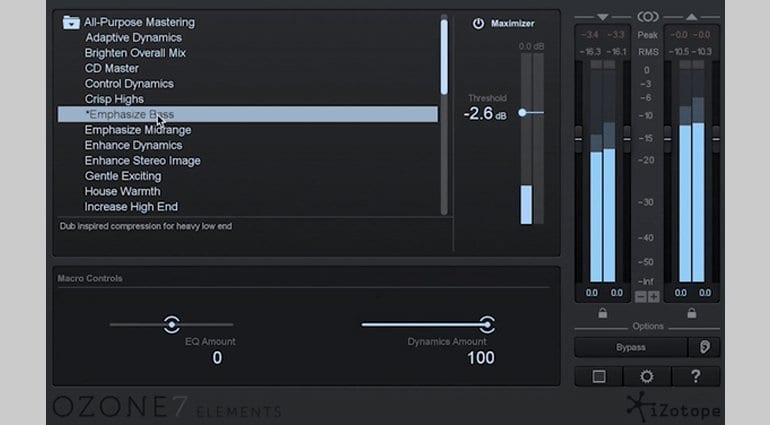The image size is (770, 425).
Task: Toggle the Maximizer power icon
Action: coord(478,24)
